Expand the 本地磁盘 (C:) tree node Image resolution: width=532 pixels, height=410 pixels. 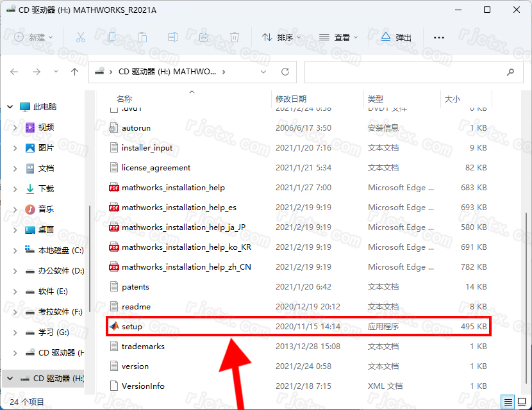coord(15,250)
